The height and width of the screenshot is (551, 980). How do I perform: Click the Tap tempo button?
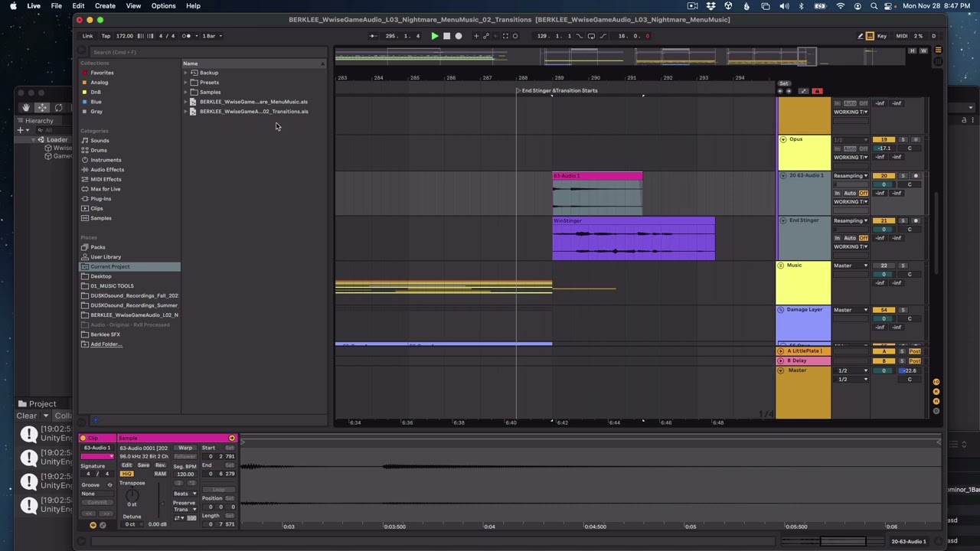(106, 36)
